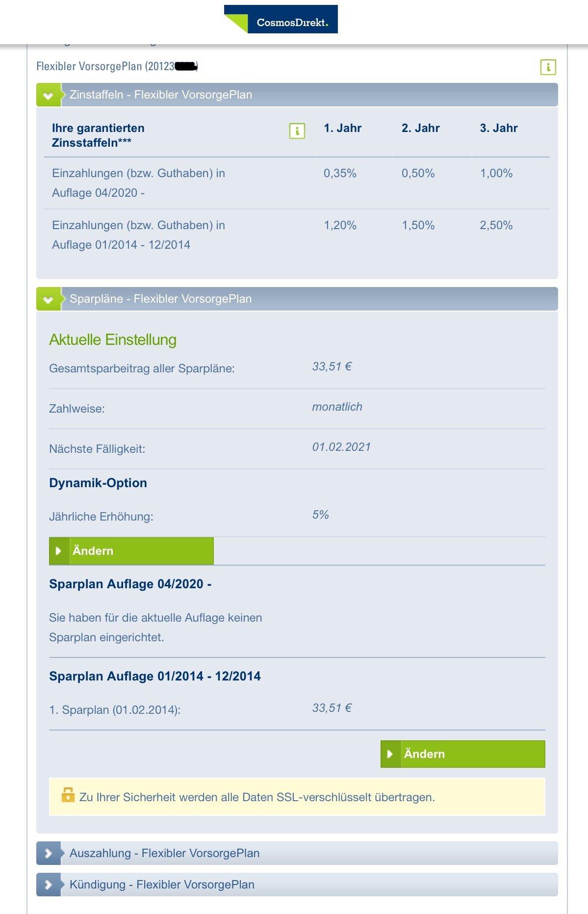Click the SSL lock icon
Screen dimensions: 588x914
[x=68, y=795]
